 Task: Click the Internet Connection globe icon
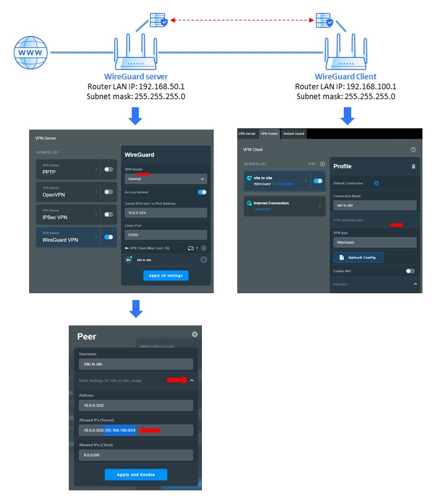tap(249, 203)
